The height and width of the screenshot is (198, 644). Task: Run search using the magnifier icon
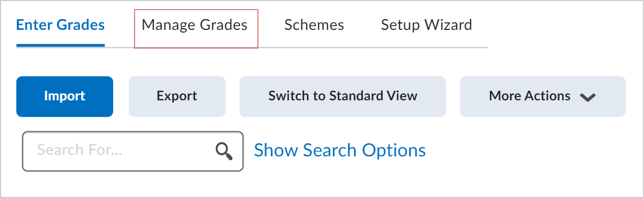(x=224, y=152)
